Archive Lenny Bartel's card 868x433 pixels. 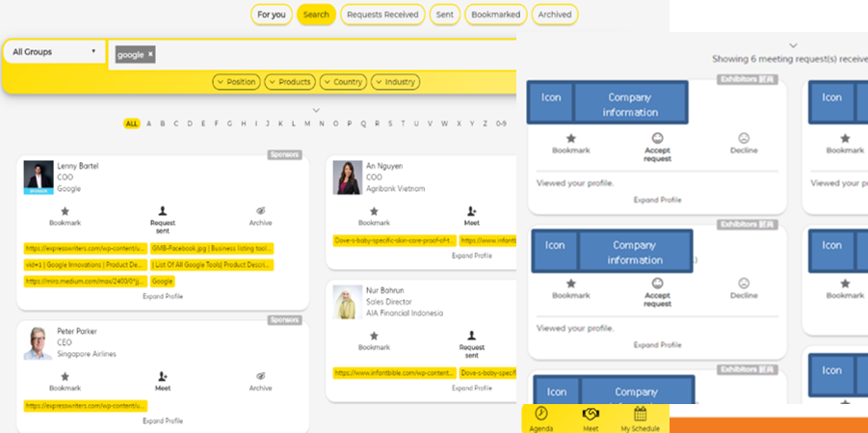pos(260,216)
